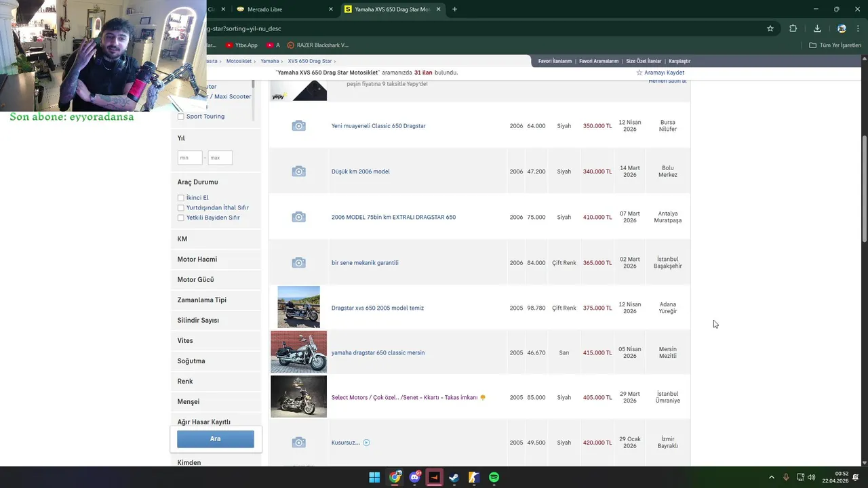The image size is (868, 488).
Task: Click the blue Ara search button
Action: coord(216,439)
